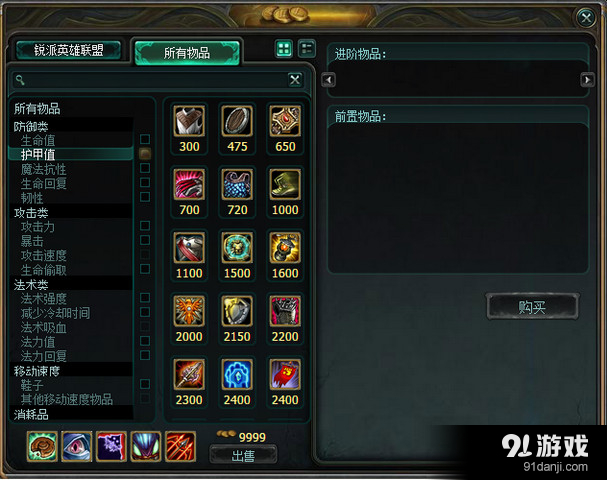
Task: Click the 出售 button
Action: (x=243, y=455)
